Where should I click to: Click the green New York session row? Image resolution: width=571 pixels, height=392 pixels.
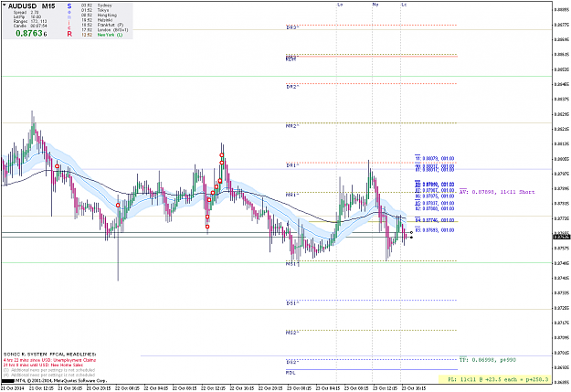click(101, 35)
